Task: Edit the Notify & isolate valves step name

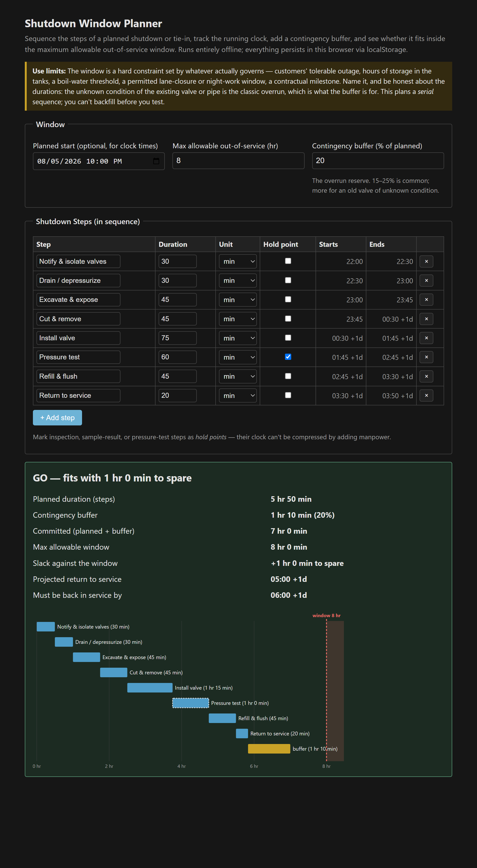Action: 78,262
